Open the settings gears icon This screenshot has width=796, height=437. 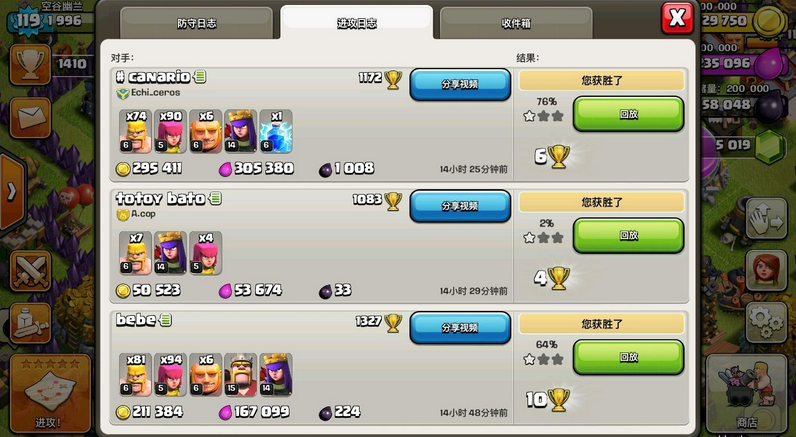point(766,322)
